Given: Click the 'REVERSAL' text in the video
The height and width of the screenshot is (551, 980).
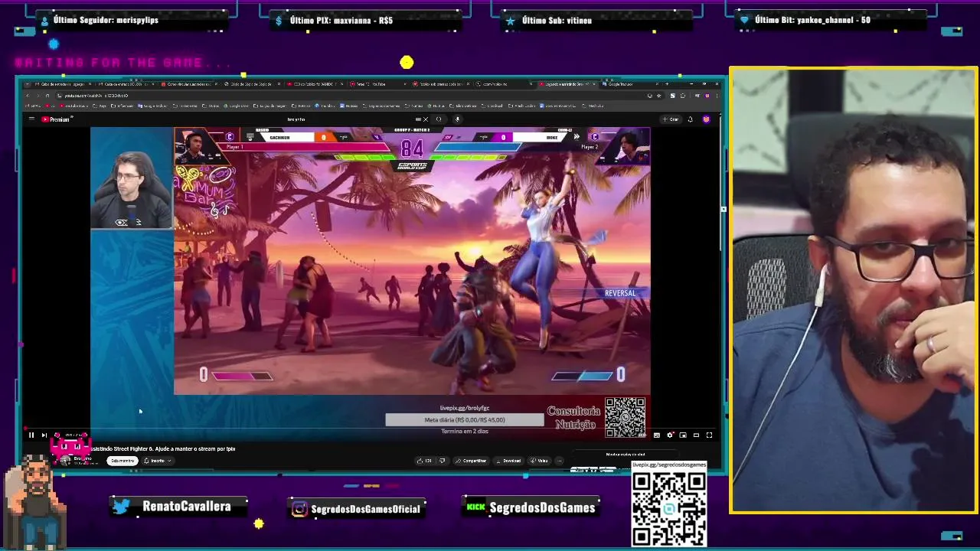Looking at the screenshot, I should click(x=620, y=293).
